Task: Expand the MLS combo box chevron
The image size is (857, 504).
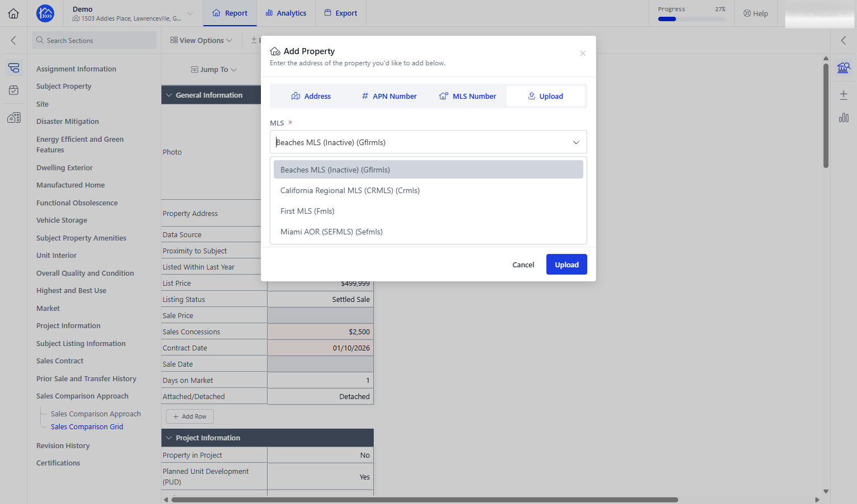Action: [576, 142]
